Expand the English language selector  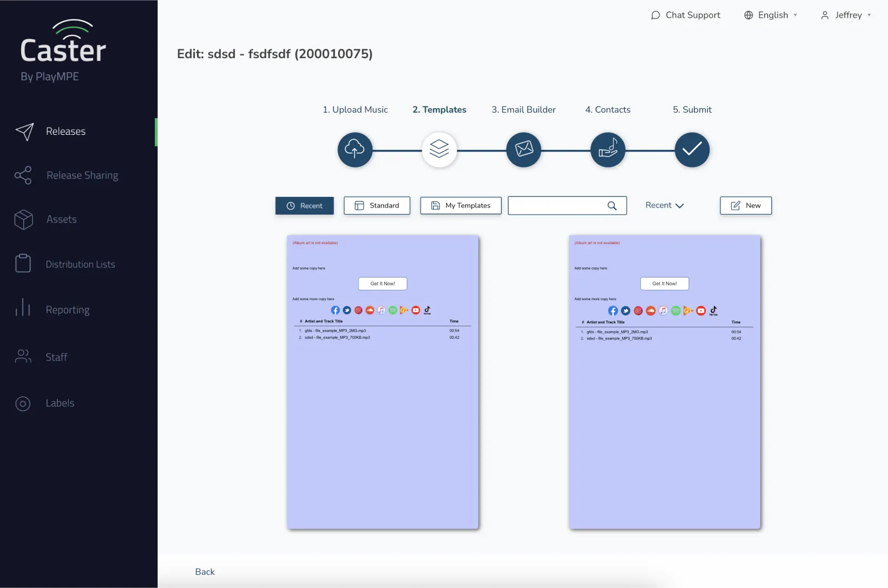(771, 15)
